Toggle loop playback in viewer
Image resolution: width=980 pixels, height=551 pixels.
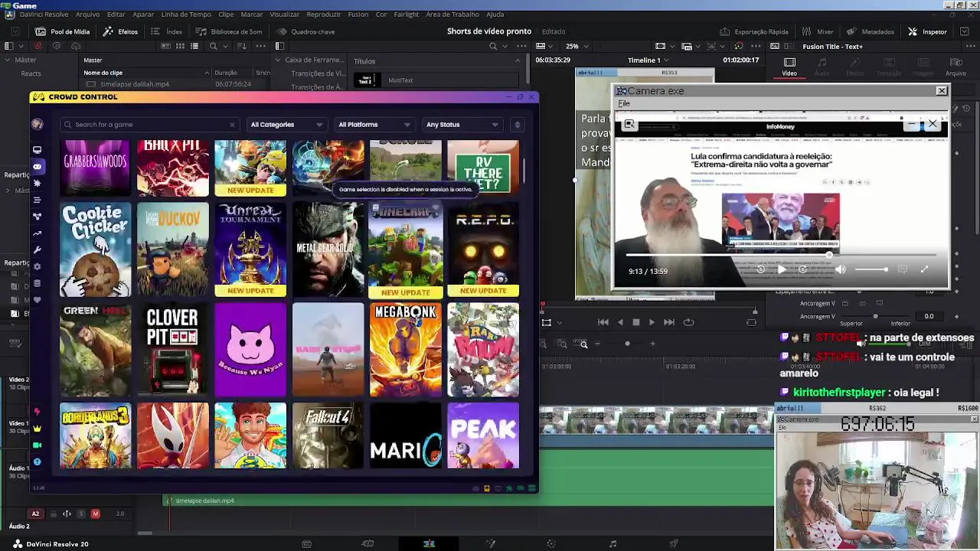(x=688, y=322)
